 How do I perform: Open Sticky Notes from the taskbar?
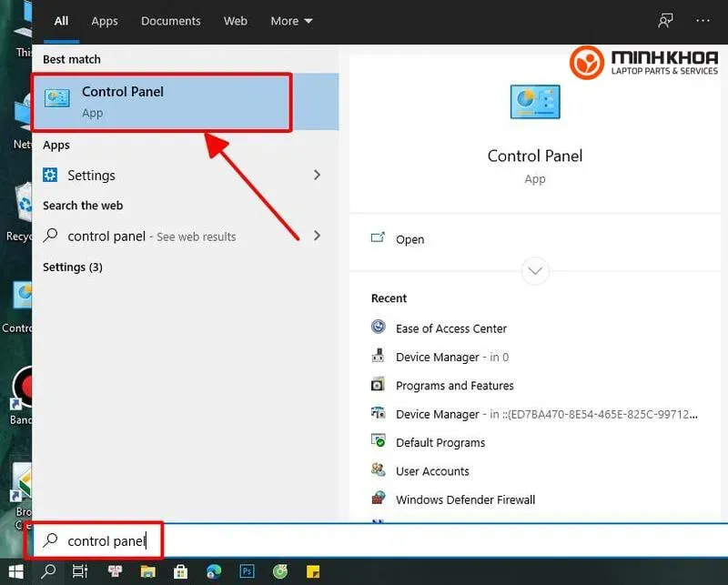point(312,571)
